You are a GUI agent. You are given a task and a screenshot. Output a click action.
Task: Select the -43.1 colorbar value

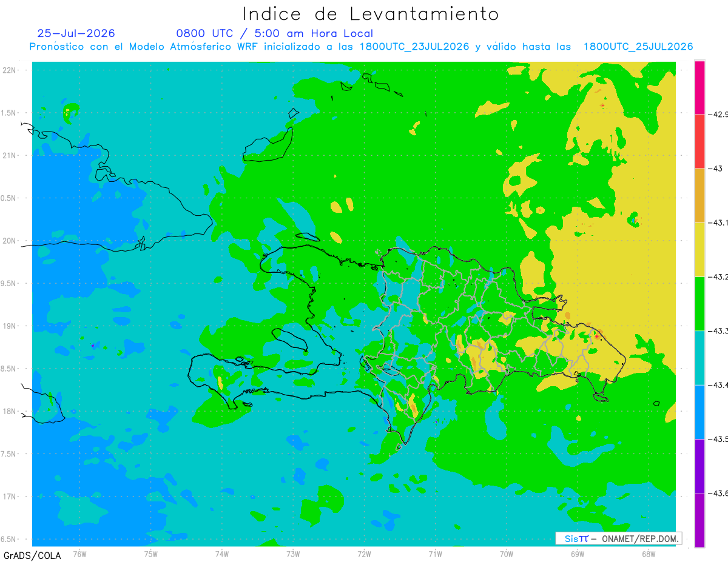click(718, 222)
